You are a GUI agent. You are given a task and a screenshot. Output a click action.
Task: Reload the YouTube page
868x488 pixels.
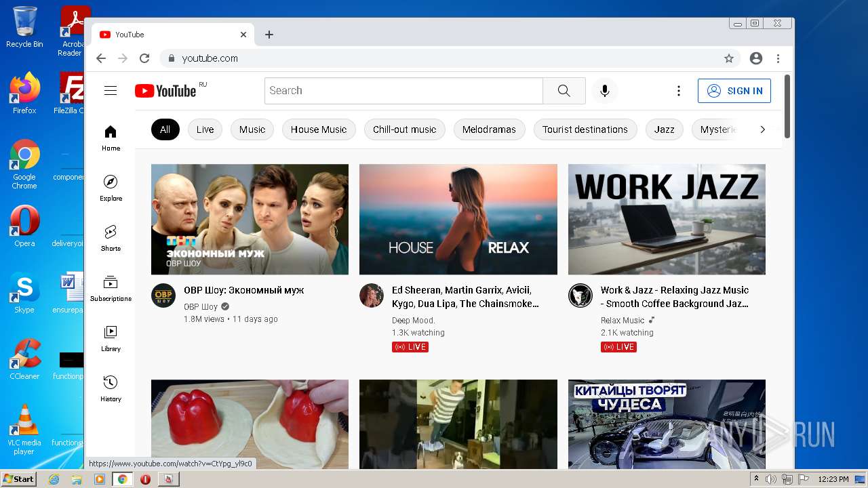tap(144, 58)
